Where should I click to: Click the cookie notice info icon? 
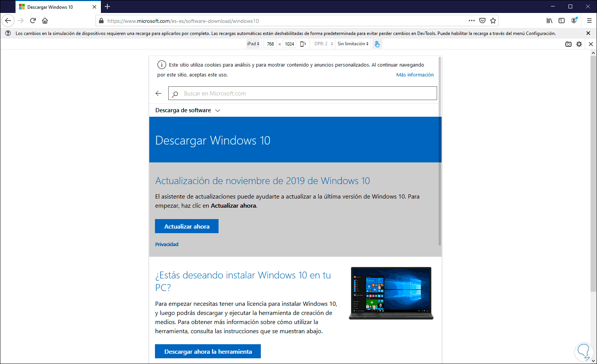point(162,65)
